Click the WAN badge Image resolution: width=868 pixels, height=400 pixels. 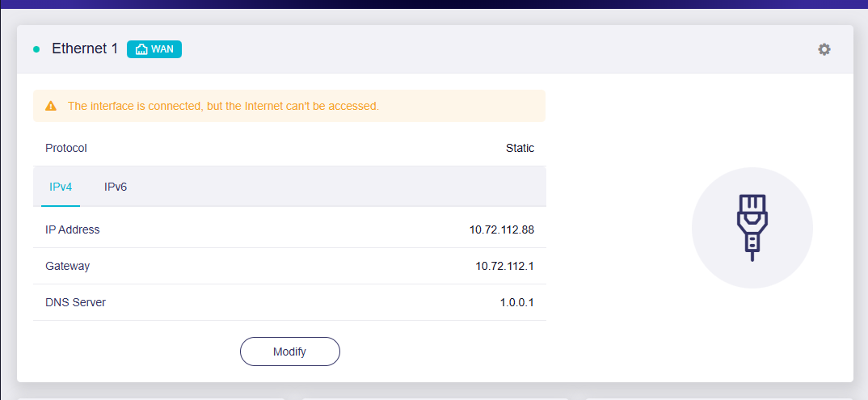154,49
